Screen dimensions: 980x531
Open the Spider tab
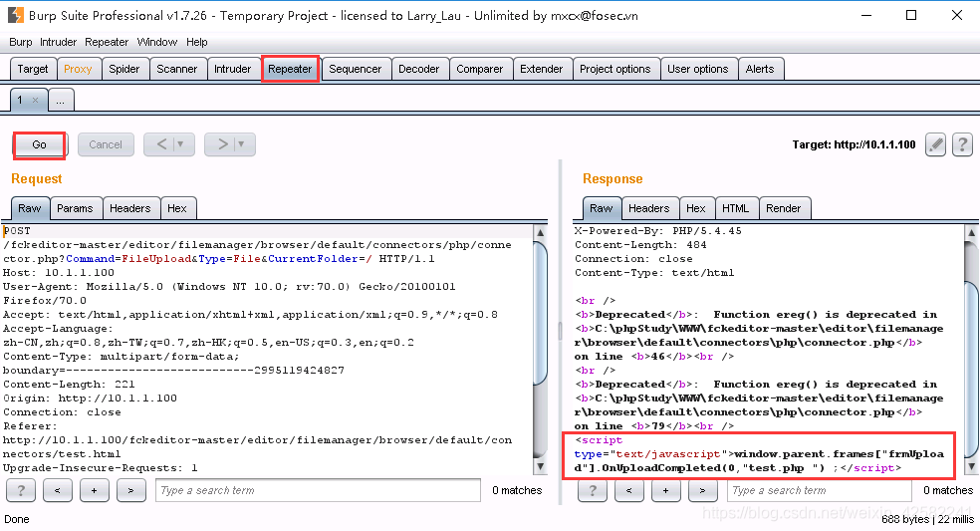(x=124, y=69)
